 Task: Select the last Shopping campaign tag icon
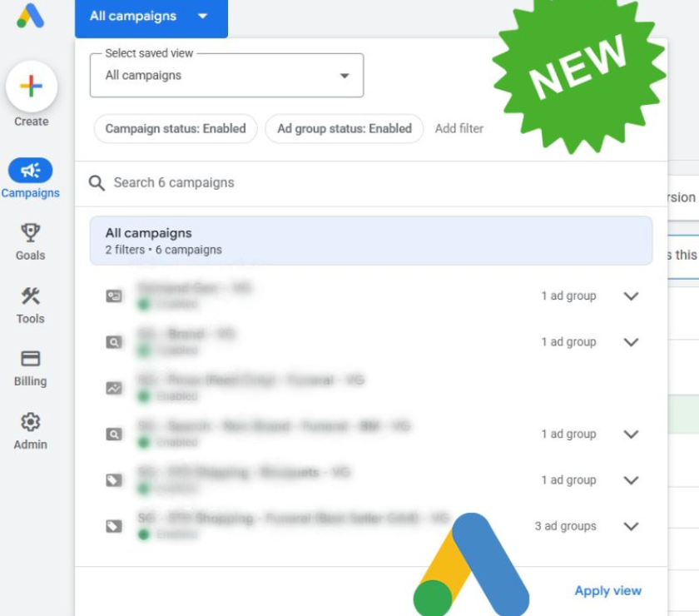point(114,526)
